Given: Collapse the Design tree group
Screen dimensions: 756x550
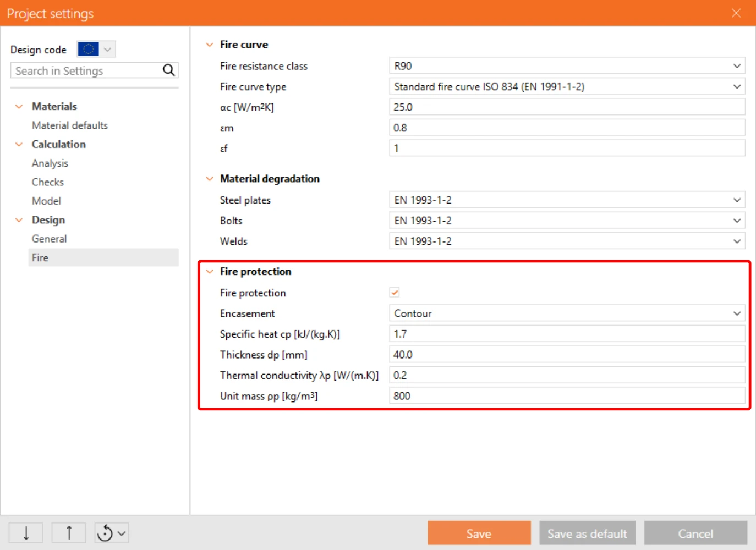Looking at the screenshot, I should coord(19,220).
